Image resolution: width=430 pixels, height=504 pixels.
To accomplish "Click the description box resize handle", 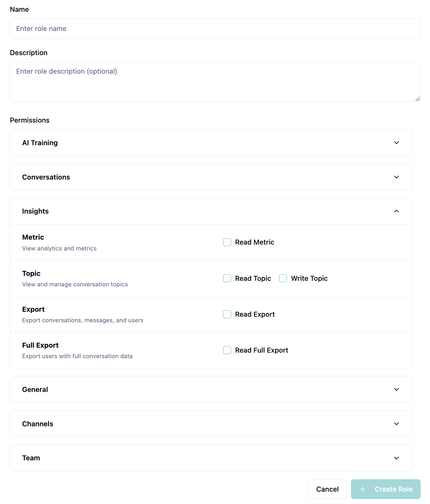I will pyautogui.click(x=417, y=99).
